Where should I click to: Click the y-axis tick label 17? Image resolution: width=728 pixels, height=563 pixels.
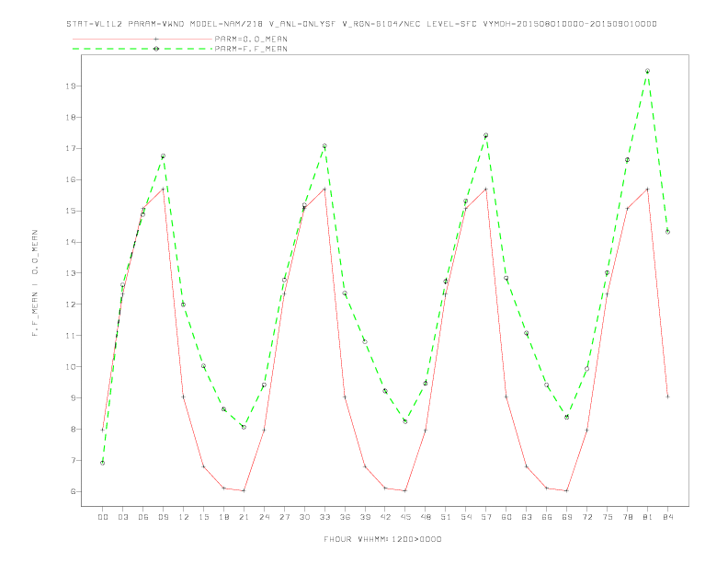point(70,149)
